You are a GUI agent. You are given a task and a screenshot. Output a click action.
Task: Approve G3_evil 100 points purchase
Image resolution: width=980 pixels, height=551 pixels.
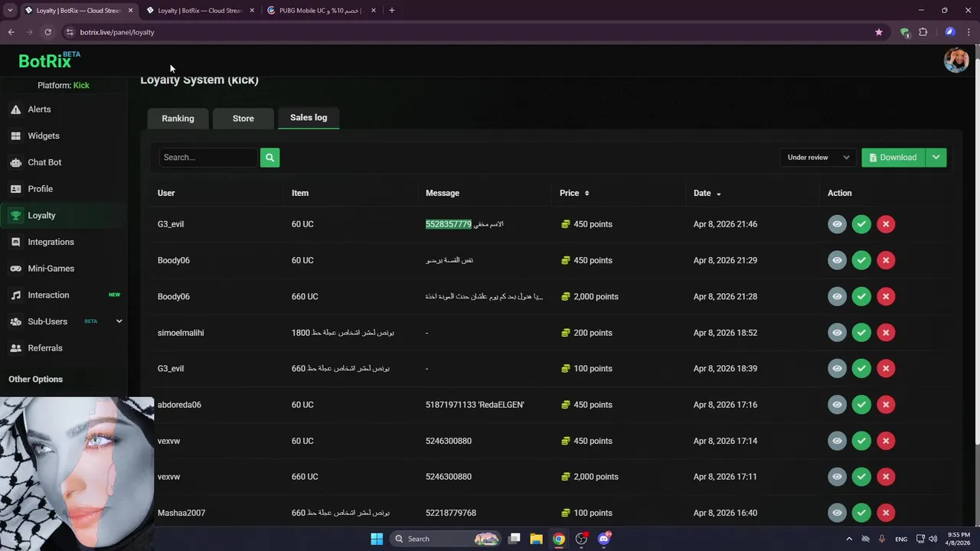click(x=861, y=368)
